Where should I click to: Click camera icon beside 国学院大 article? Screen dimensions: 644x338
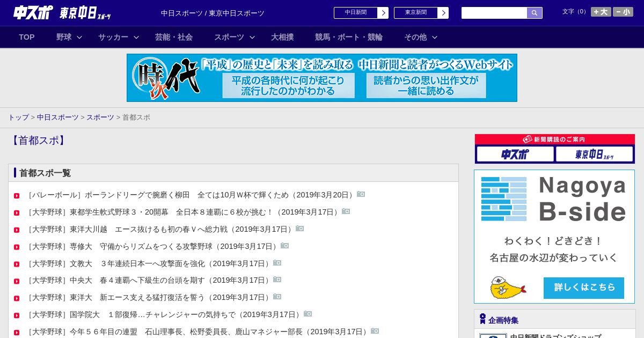coord(308,314)
